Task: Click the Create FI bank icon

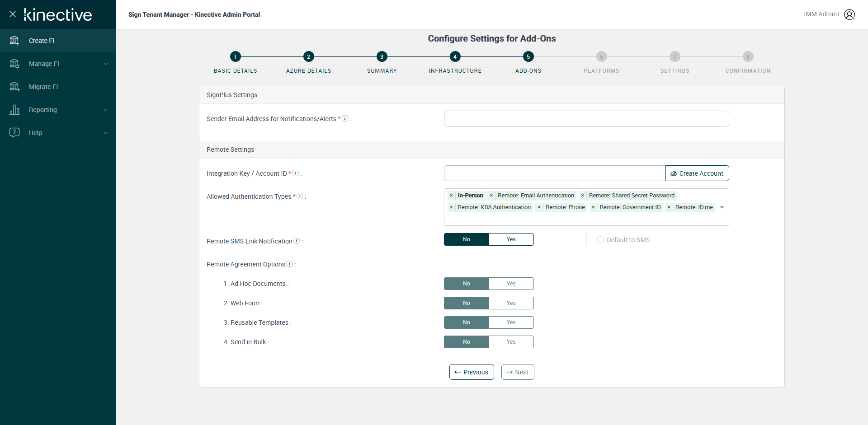Action: pyautogui.click(x=14, y=41)
